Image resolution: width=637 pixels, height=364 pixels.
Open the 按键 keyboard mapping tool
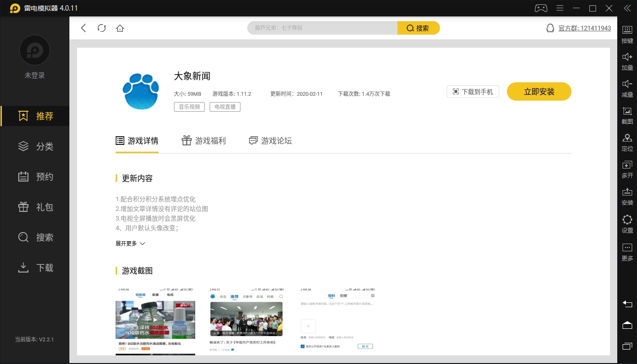click(627, 35)
